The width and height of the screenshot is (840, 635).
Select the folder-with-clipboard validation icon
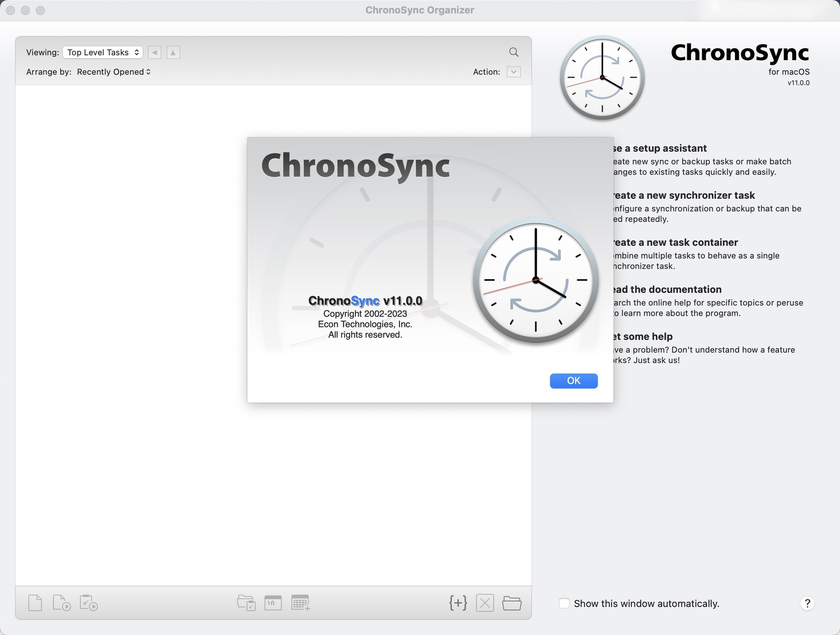coord(246,603)
